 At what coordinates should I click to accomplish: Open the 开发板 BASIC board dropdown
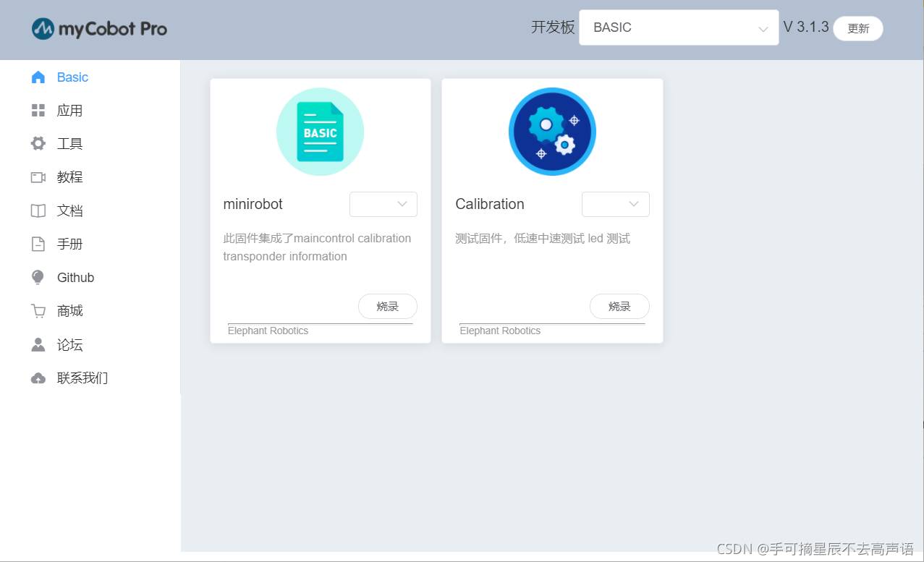679,27
